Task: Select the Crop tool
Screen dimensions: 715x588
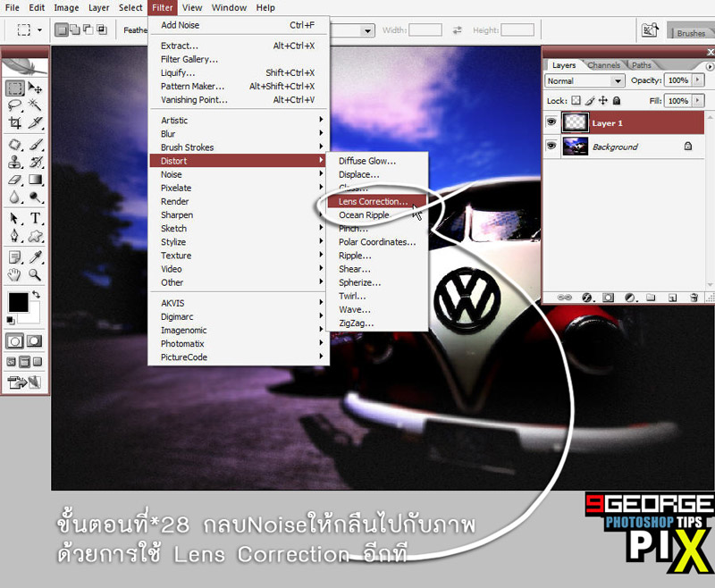Action: (15, 122)
